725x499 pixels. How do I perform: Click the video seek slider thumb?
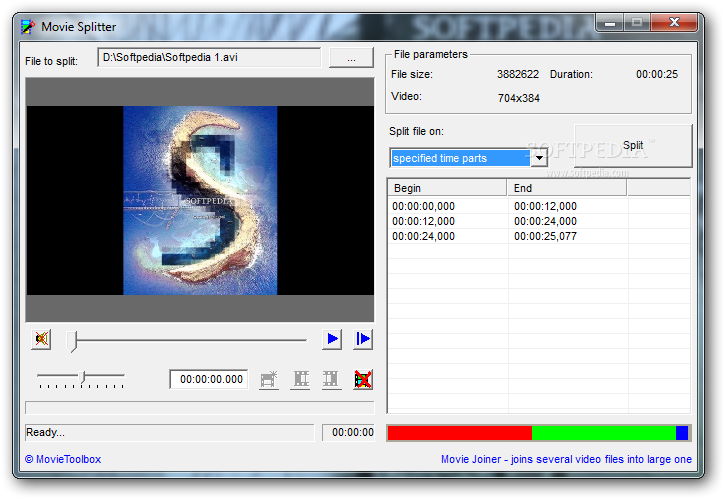(x=71, y=341)
